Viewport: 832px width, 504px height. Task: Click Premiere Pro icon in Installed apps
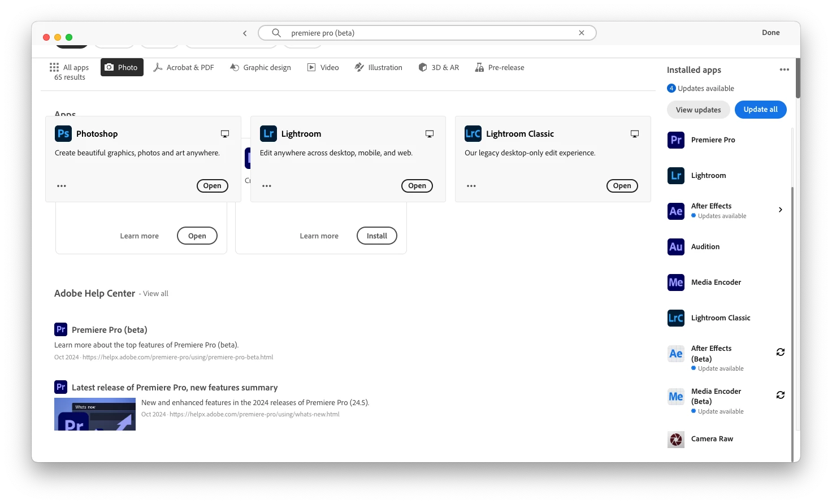pyautogui.click(x=676, y=140)
